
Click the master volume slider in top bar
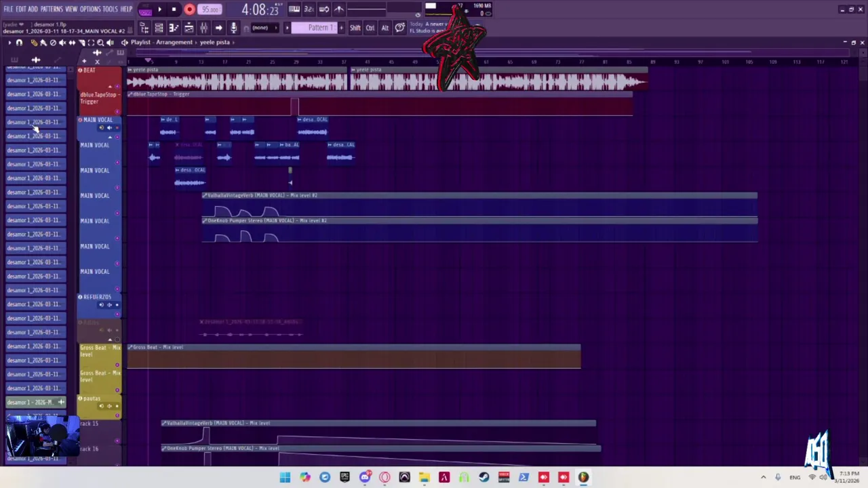coord(367,9)
